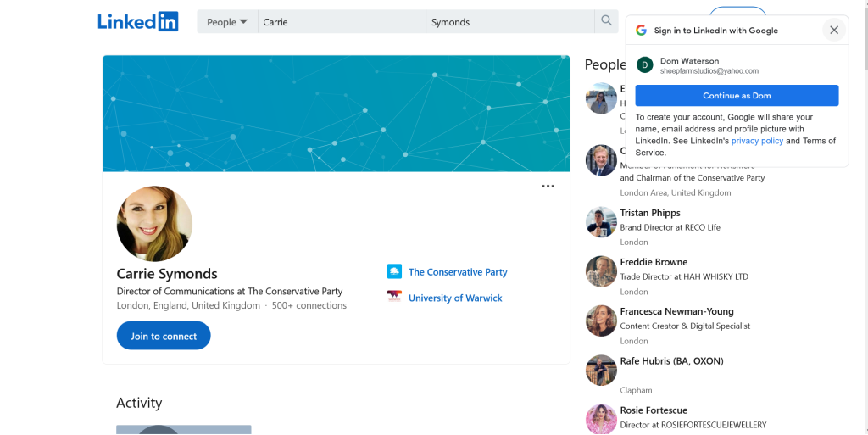Close the Sign in with Google popup
868x435 pixels.
pos(834,30)
